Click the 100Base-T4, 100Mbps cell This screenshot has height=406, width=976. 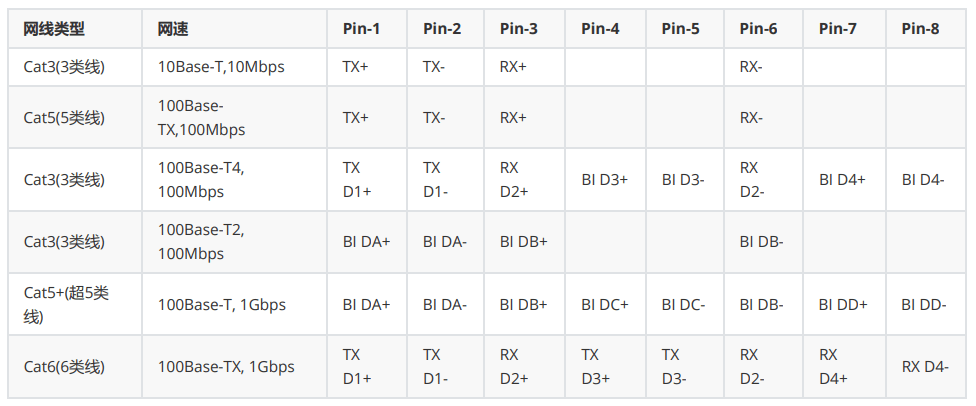[x=235, y=179]
